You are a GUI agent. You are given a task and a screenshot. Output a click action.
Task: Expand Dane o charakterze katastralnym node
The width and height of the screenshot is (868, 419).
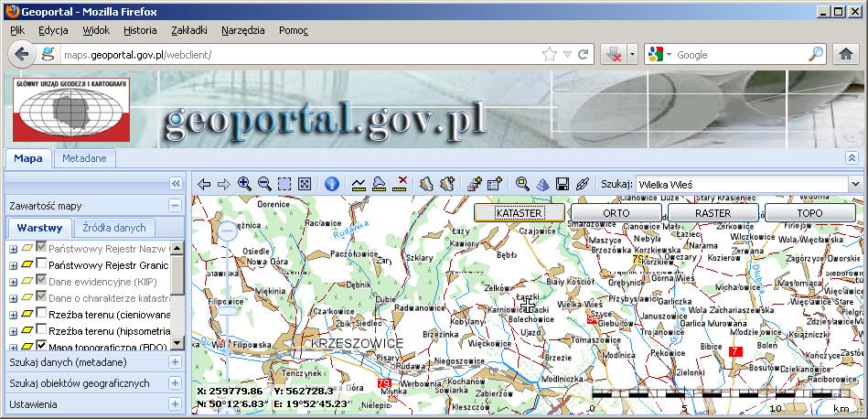[x=14, y=298]
